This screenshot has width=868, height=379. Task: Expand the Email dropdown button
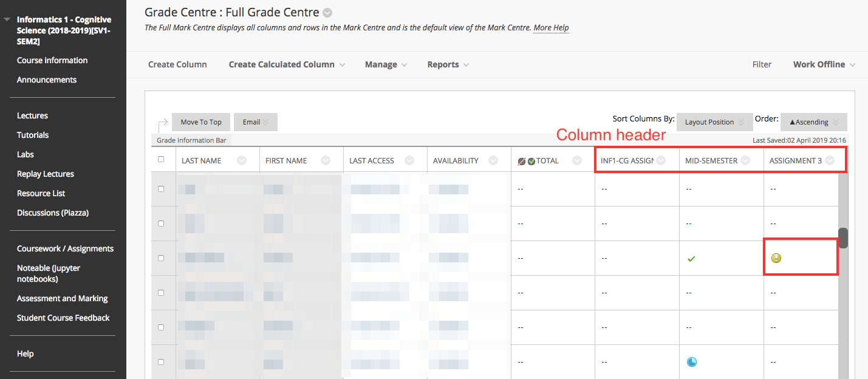point(255,122)
